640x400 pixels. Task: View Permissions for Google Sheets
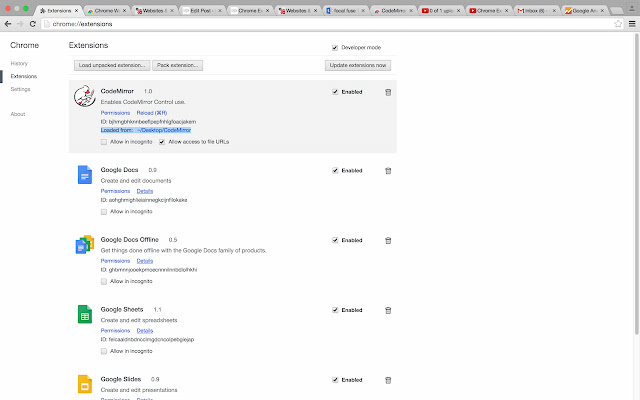tap(115, 331)
